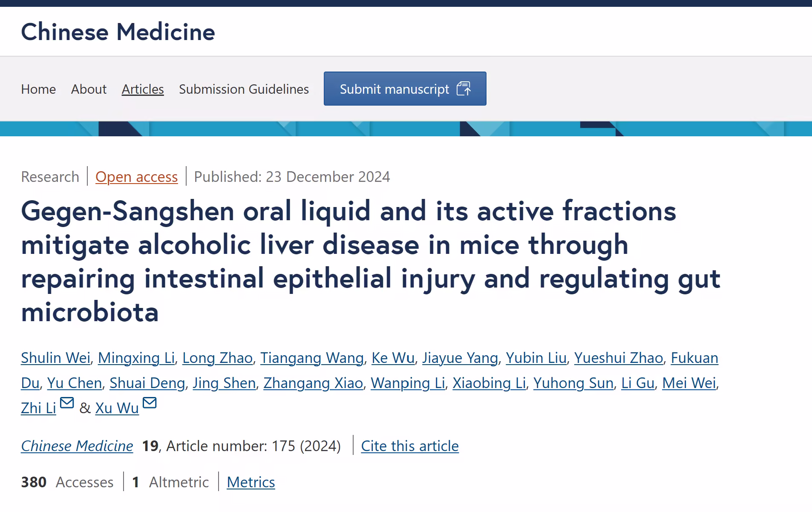The height and width of the screenshot is (512, 812).
Task: Click the upload icon in Submit manuscript
Action: 464,89
